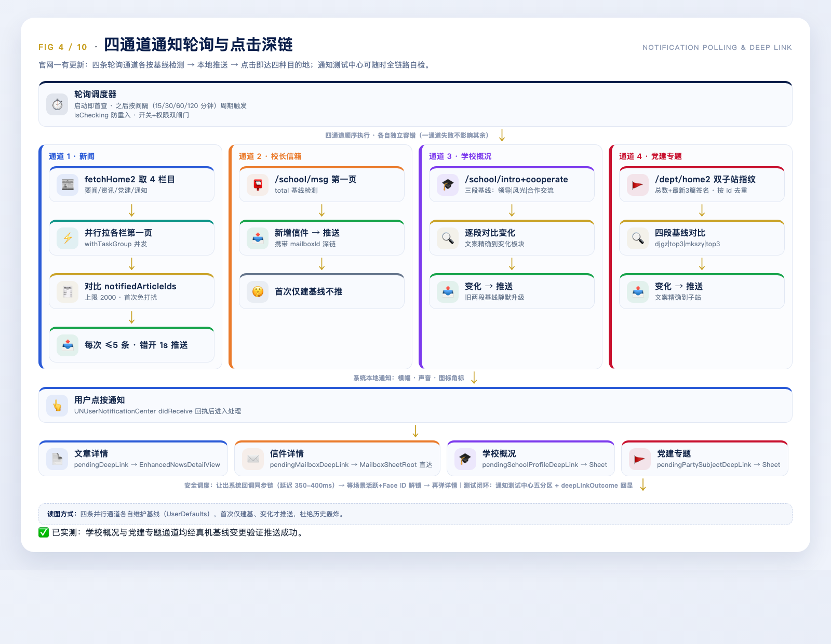The image size is (831, 644).
Task: Click the FIG 4 / 10 label
Action: (63, 47)
